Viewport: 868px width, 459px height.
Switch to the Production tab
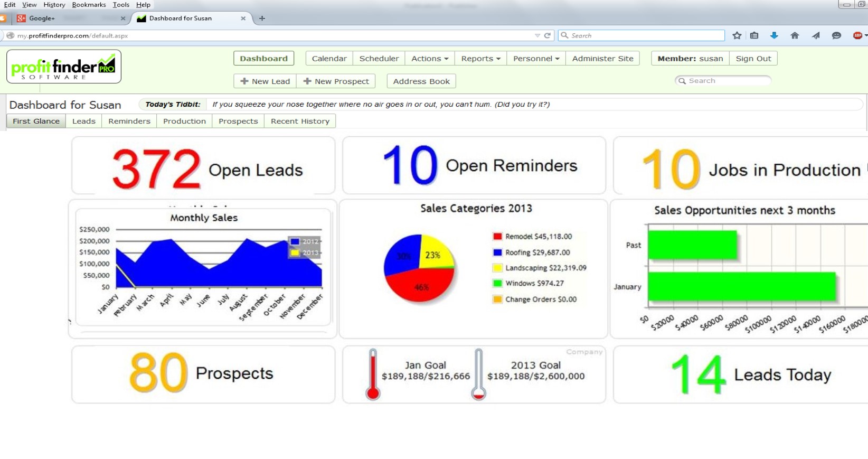(184, 121)
